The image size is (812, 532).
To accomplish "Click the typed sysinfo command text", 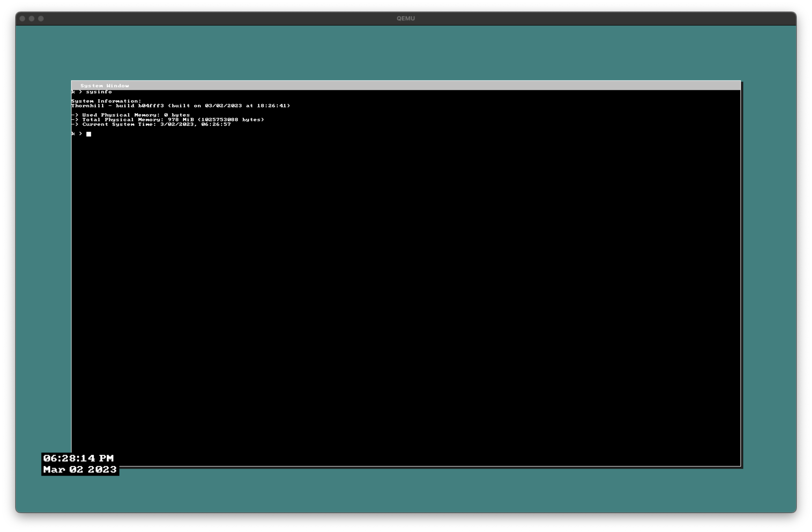I will (x=99, y=92).
